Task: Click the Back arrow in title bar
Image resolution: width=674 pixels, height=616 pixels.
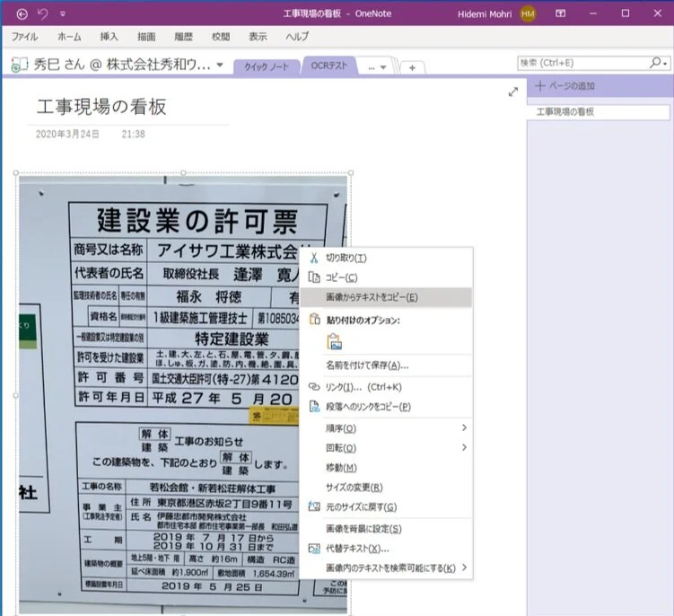Action: [22, 13]
